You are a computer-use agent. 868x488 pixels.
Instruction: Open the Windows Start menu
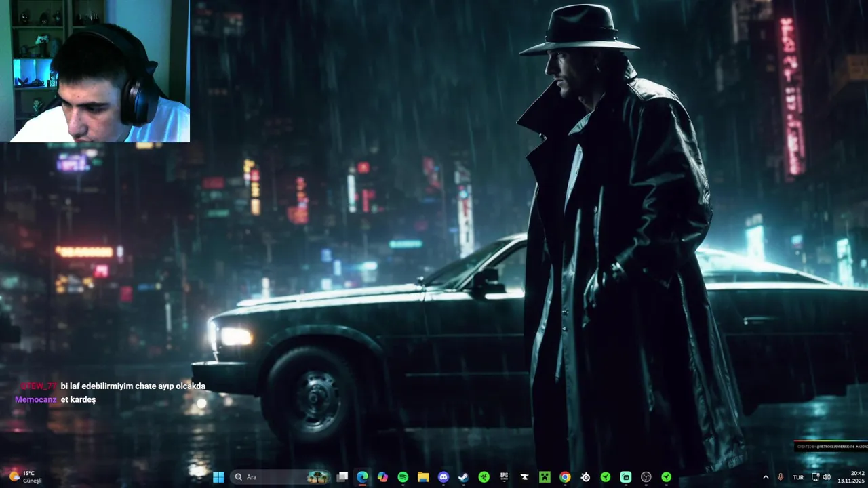click(218, 477)
